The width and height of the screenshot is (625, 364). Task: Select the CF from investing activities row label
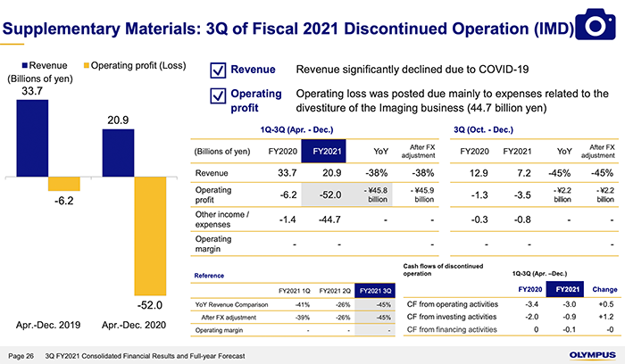[x=453, y=318]
